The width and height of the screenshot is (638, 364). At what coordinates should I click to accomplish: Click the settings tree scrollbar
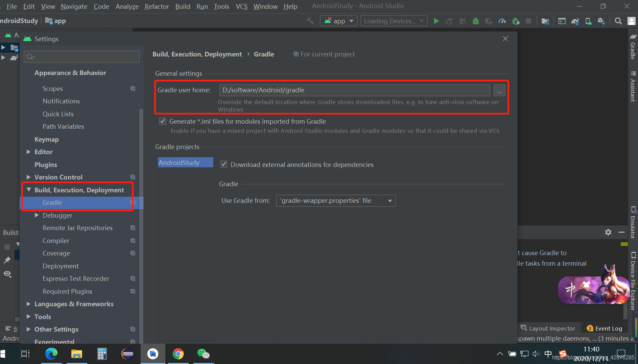pos(141,225)
